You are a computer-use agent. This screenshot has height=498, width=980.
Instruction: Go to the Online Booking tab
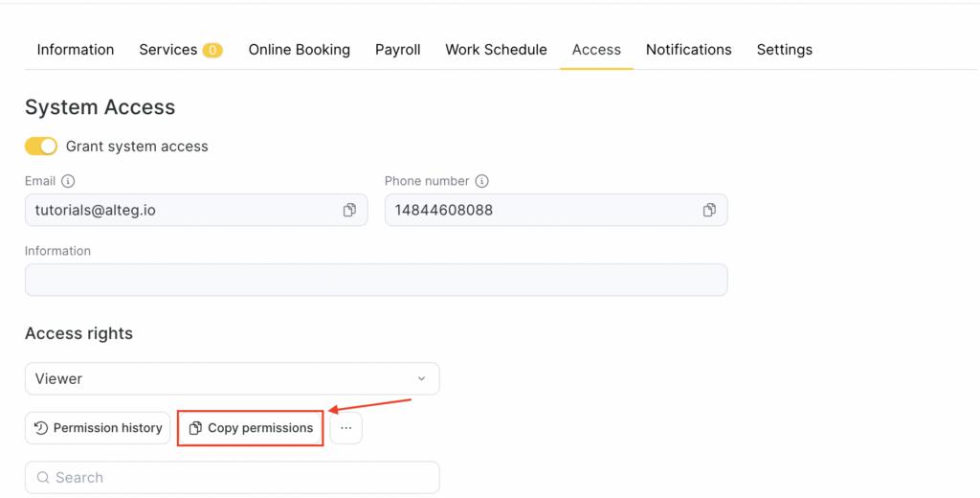[300, 50]
